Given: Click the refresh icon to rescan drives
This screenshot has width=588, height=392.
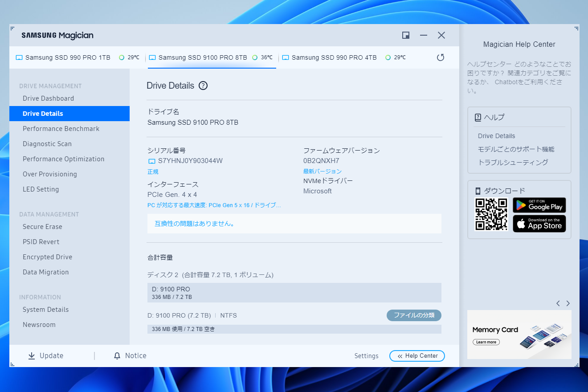Looking at the screenshot, I should tap(441, 57).
